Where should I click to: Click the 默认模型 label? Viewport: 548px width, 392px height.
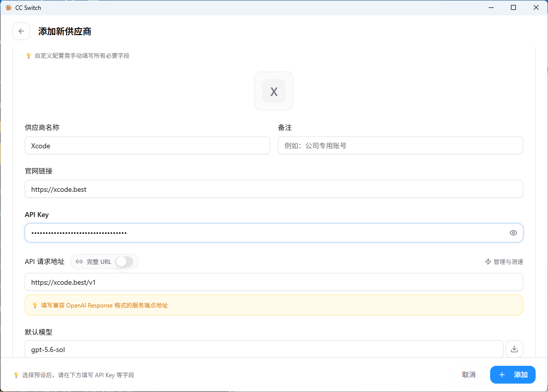coord(39,332)
